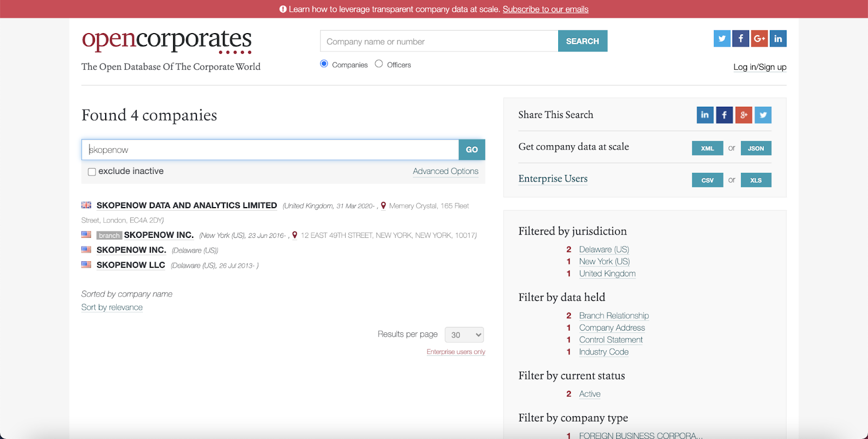Click the Filter by current status heading

coord(572,376)
